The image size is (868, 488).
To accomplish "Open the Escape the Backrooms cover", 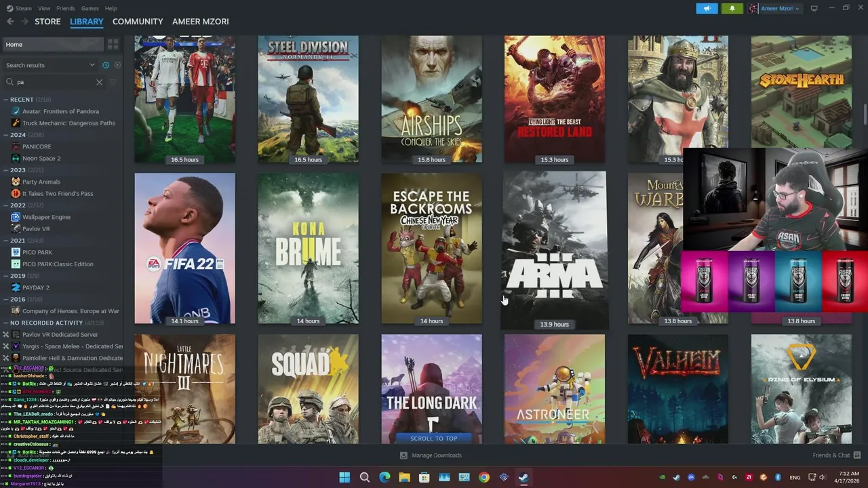I will (431, 249).
